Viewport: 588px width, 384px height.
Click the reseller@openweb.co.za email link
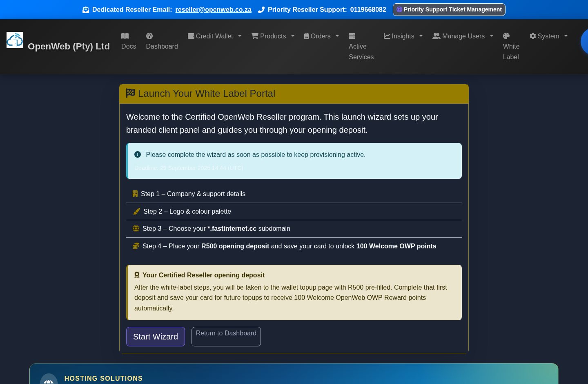213,9
